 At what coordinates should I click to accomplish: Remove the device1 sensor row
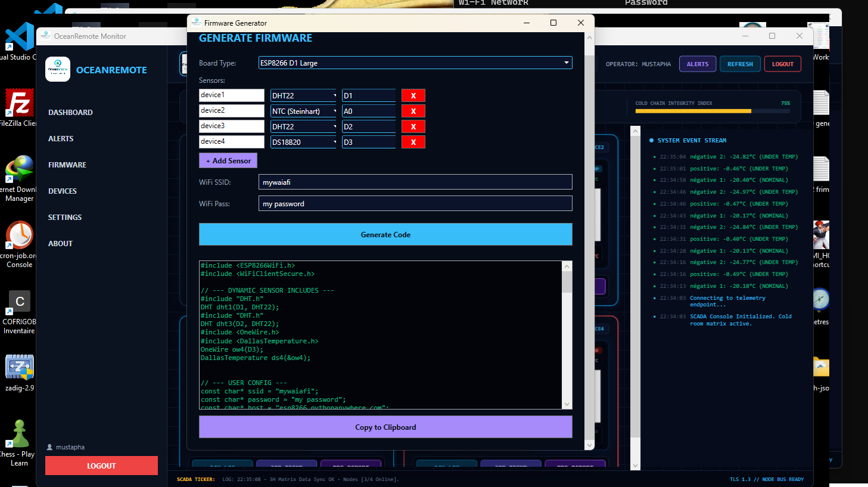[x=413, y=95]
